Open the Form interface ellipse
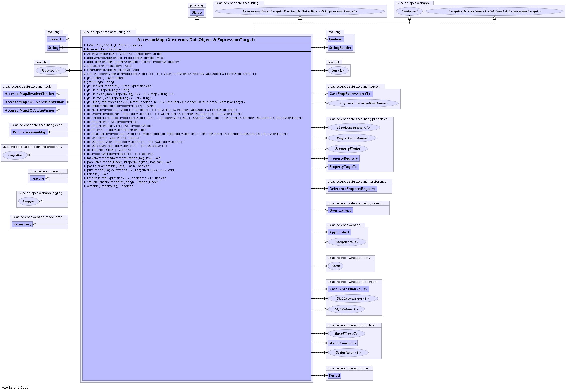The width and height of the screenshot is (566, 392). point(336,266)
